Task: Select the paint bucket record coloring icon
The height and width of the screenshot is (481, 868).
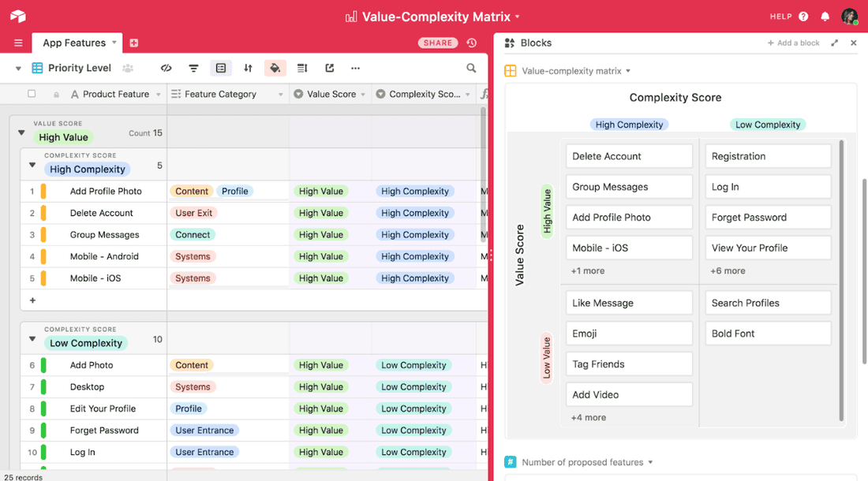Action: pos(275,69)
